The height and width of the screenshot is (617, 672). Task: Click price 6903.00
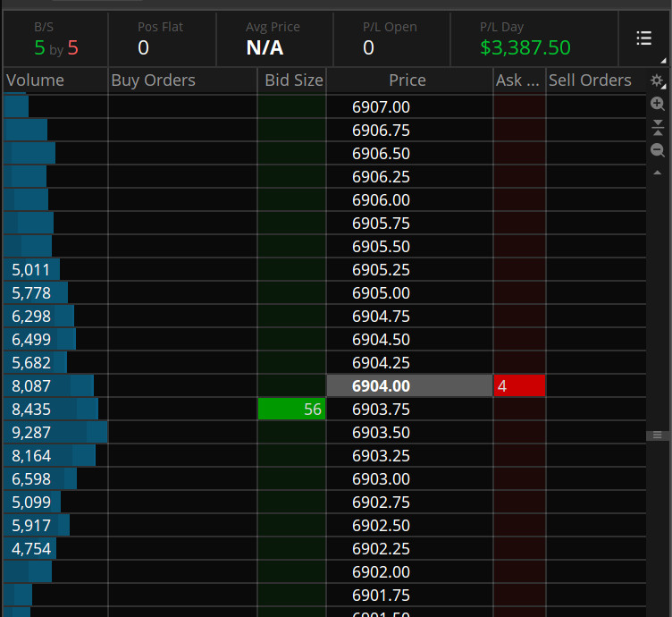pyautogui.click(x=381, y=479)
